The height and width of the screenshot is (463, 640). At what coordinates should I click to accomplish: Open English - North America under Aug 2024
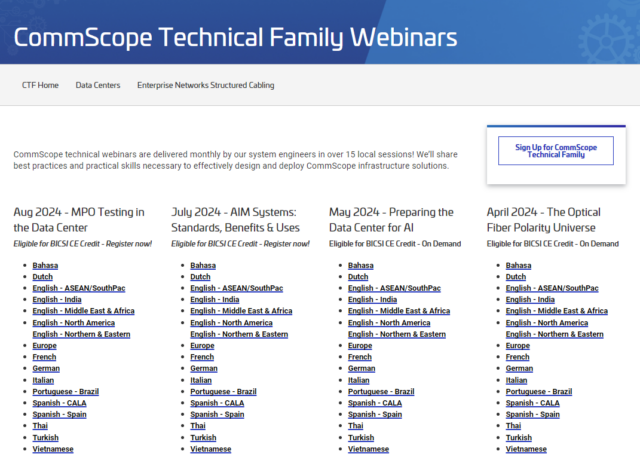[x=73, y=323]
